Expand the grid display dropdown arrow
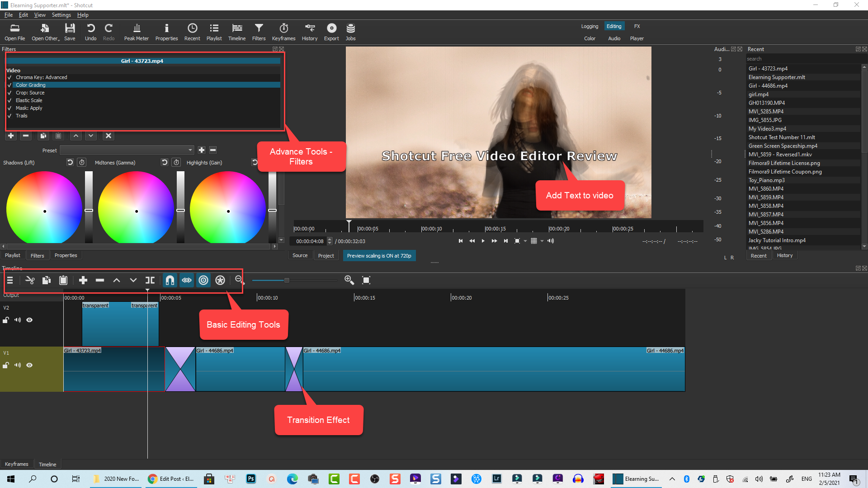This screenshot has width=868, height=488. click(x=542, y=241)
